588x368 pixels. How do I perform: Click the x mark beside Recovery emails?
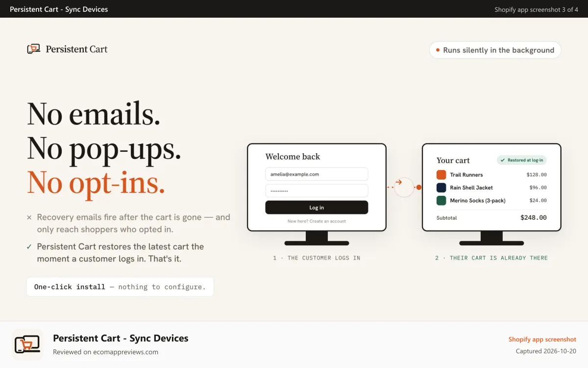(29, 217)
